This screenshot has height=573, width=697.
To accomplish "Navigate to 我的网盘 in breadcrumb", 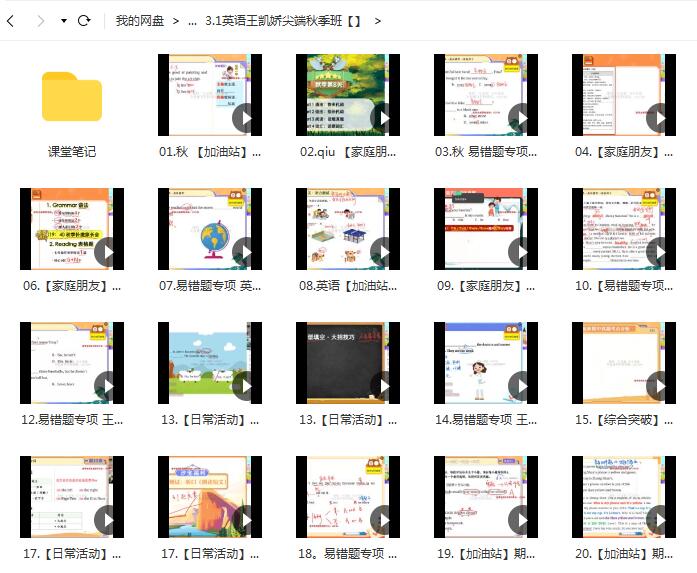I will [140, 21].
